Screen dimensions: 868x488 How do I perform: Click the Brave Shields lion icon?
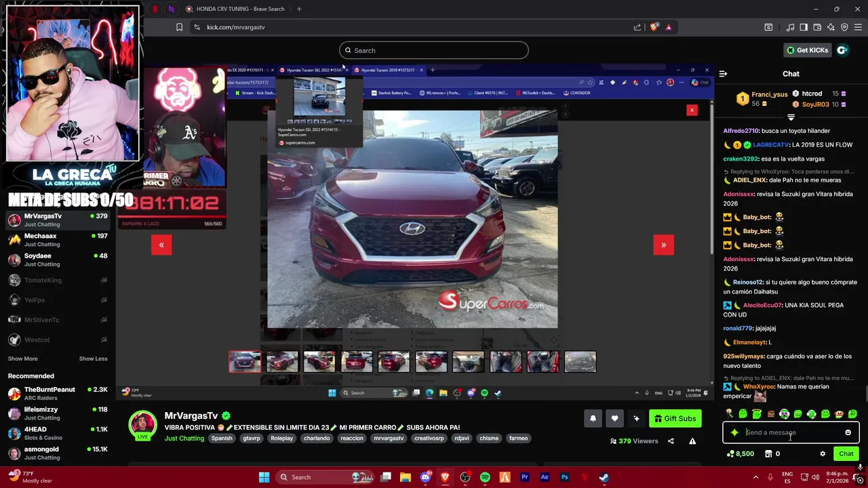click(654, 27)
